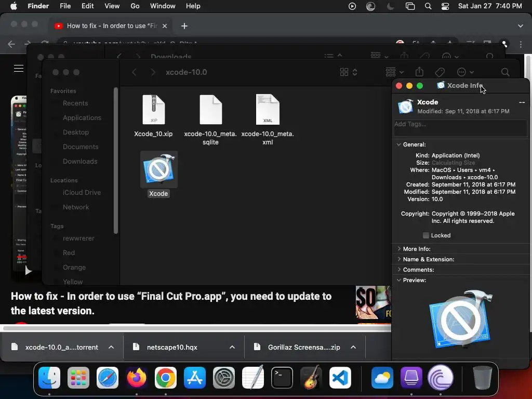The image size is (532, 399).
Task: Select the Xcode_10.xip file icon
Action: [153, 110]
